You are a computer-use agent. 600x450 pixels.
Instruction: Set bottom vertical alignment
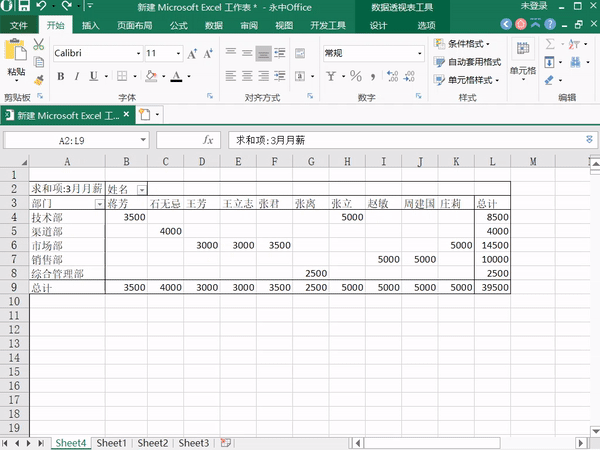263,53
